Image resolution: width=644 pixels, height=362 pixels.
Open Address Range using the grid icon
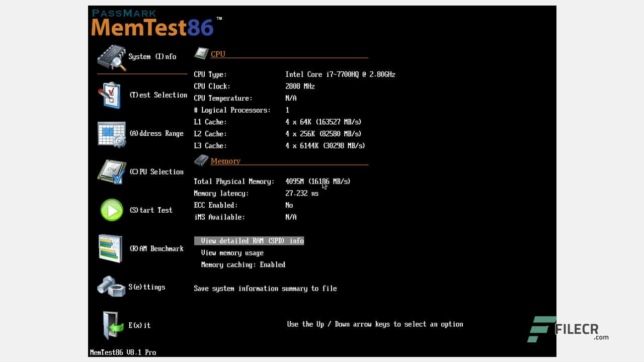(111, 133)
